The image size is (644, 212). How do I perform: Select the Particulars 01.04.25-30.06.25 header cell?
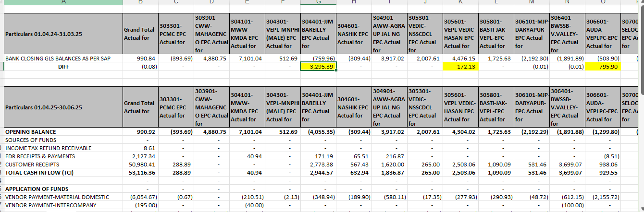tap(62, 107)
